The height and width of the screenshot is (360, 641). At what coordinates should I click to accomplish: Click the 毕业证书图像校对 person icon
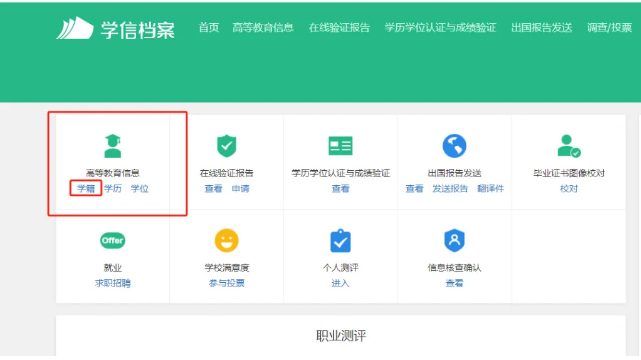(x=569, y=146)
